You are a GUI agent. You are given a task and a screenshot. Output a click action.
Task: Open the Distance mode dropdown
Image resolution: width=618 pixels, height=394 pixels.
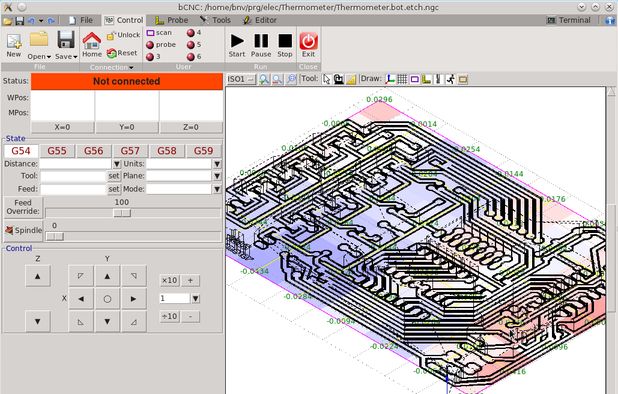pyautogui.click(x=117, y=164)
